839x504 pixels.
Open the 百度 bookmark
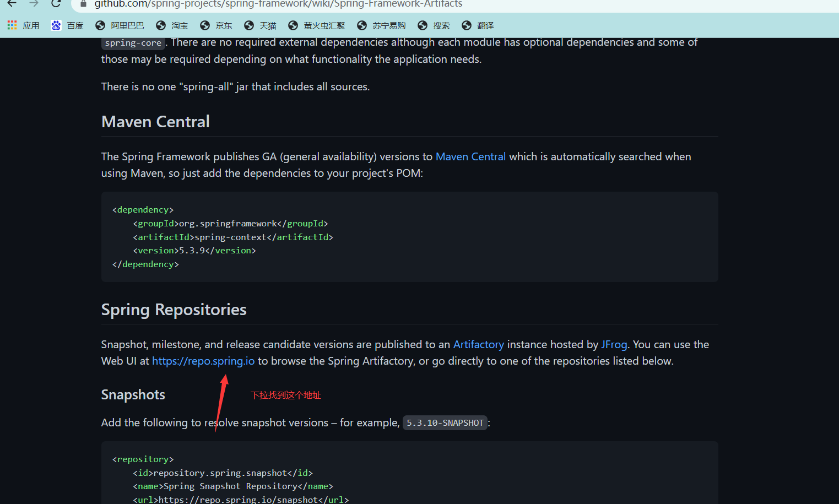[x=67, y=25]
